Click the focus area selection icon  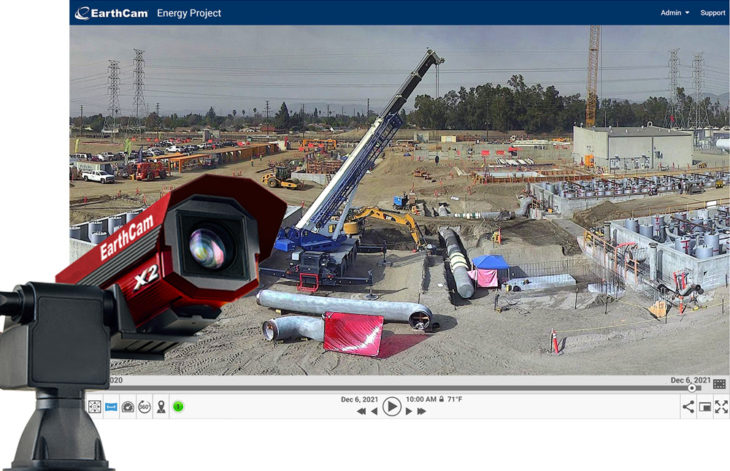[95, 407]
